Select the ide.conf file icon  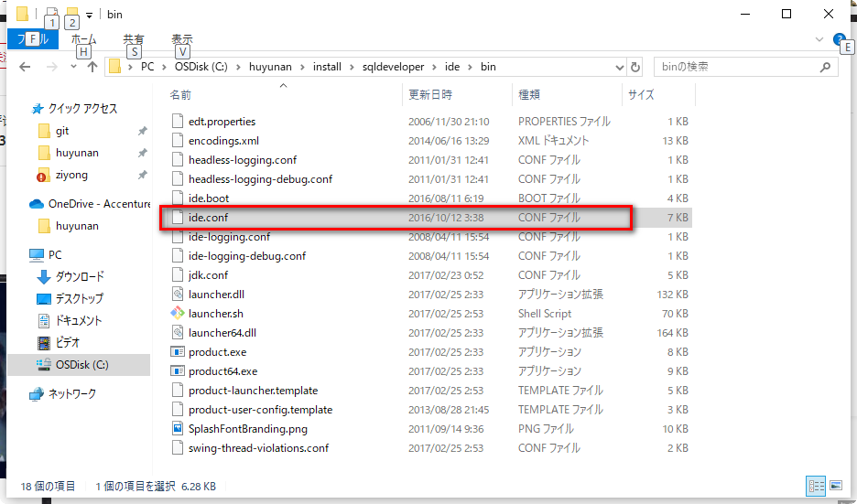point(177,218)
